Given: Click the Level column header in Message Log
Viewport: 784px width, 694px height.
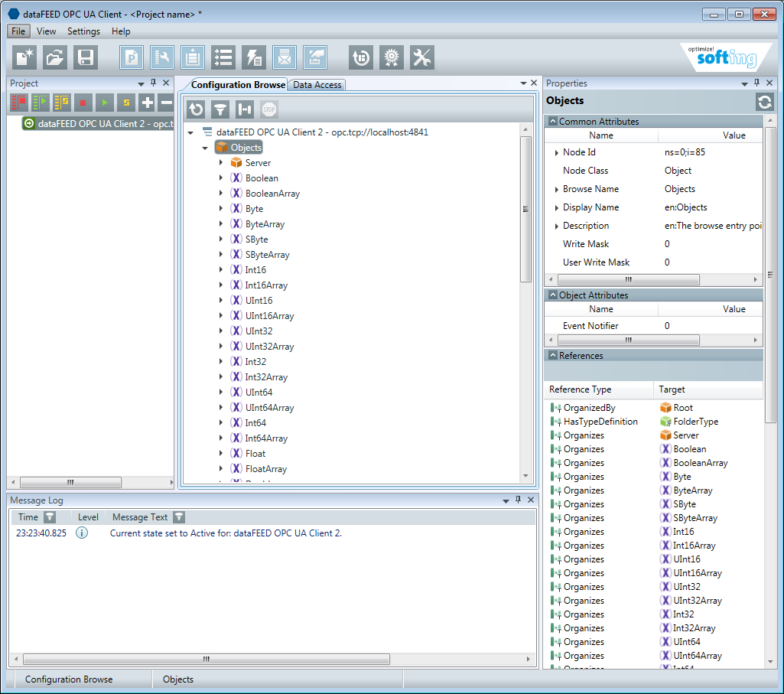Looking at the screenshot, I should click(x=88, y=517).
